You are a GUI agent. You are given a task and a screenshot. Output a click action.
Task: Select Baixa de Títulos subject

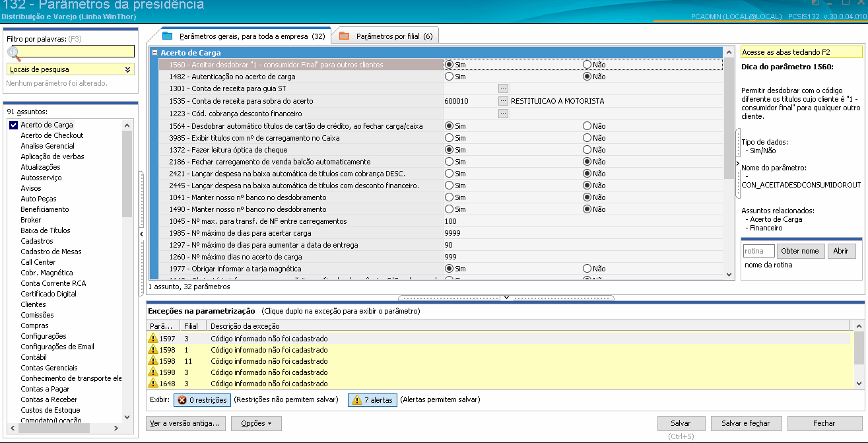click(46, 230)
